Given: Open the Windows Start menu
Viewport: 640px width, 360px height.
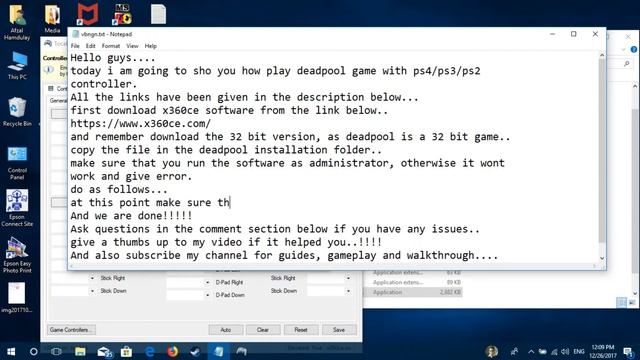Looking at the screenshot, I should tap(11, 351).
